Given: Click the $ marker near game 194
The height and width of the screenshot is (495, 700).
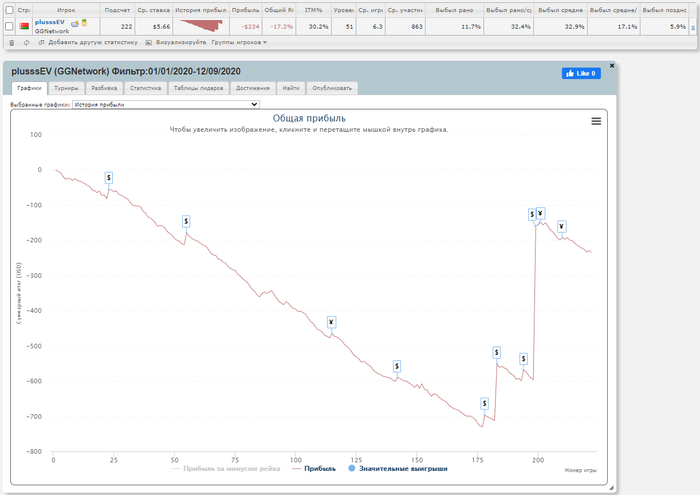Looking at the screenshot, I should pos(524,359).
